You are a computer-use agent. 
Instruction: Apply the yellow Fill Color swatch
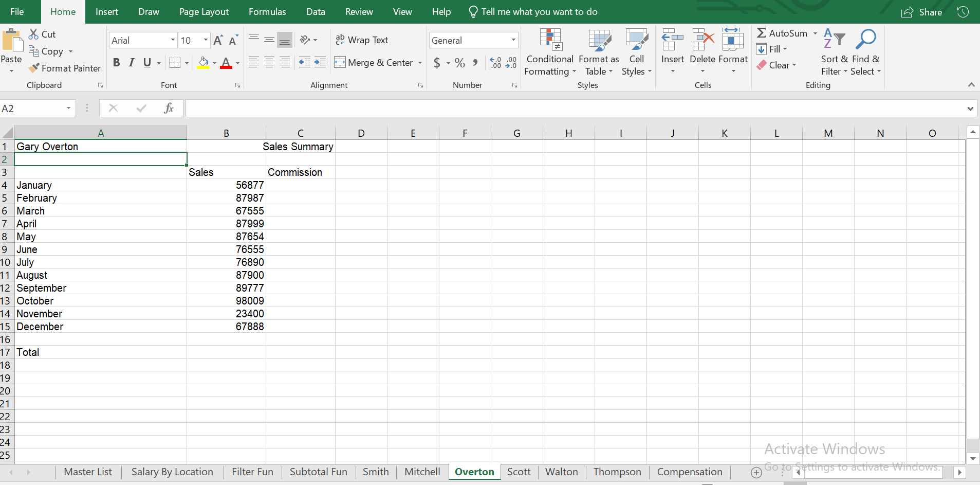tap(204, 63)
